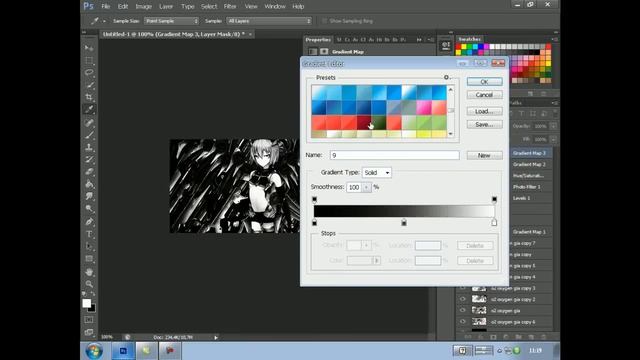
Task: Select the Brush tool
Action: click(x=89, y=135)
